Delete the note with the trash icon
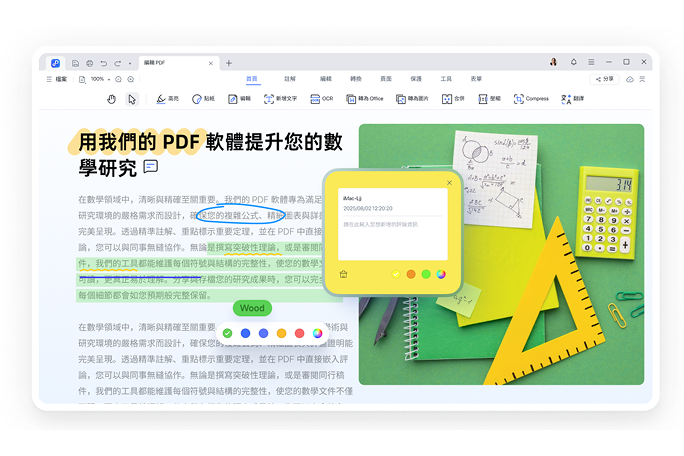 (x=343, y=274)
